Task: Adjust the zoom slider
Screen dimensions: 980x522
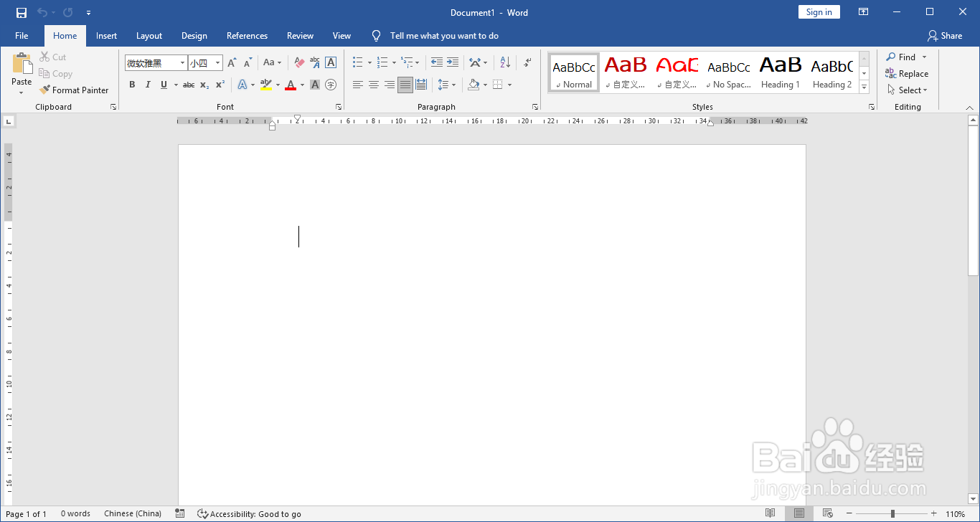Action: (x=892, y=513)
